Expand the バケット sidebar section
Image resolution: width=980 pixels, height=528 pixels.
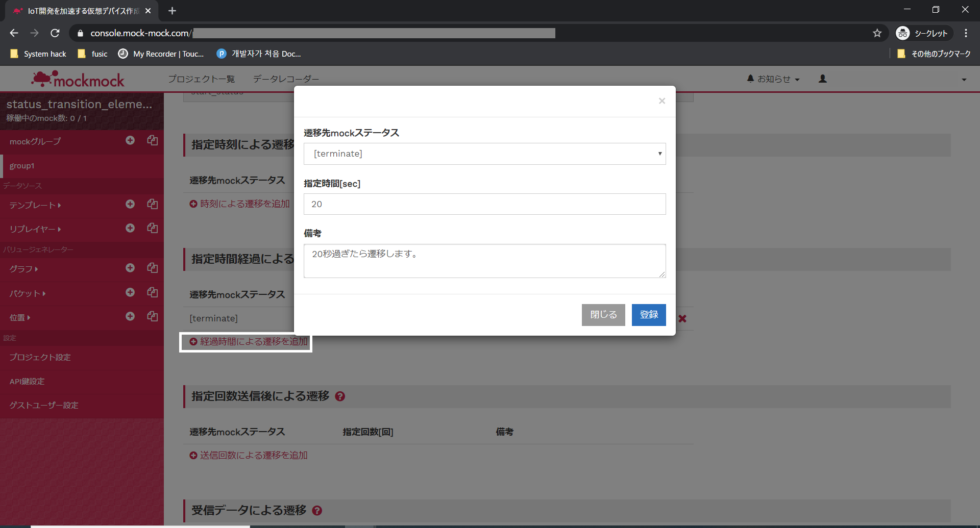28,293
